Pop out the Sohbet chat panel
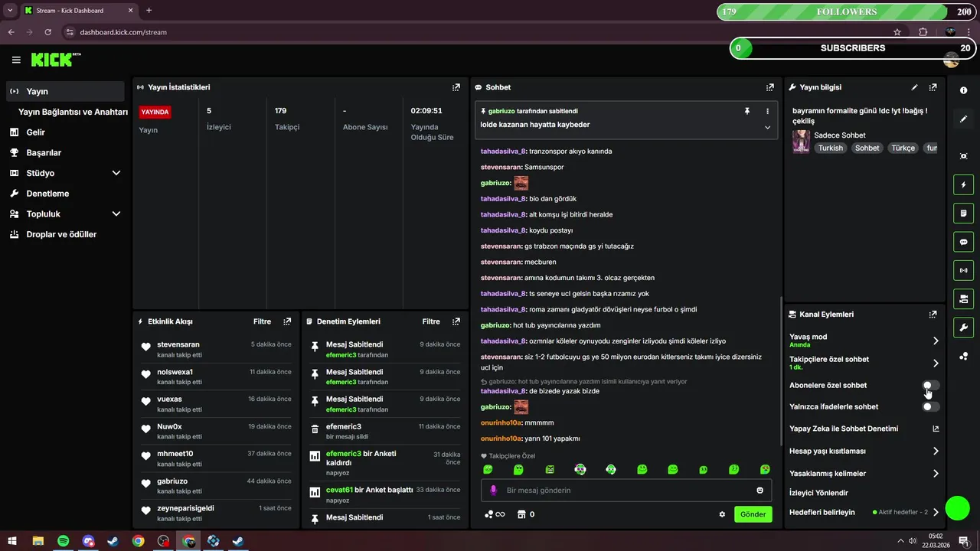 coord(770,87)
